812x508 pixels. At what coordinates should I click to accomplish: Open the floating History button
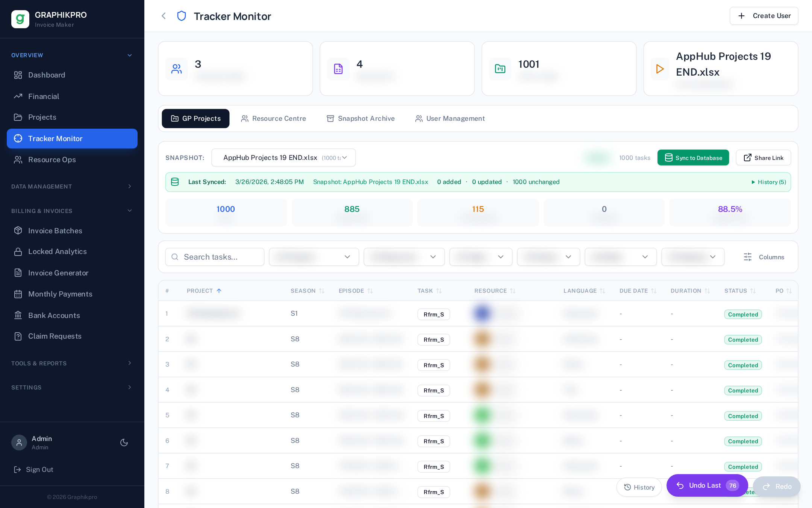(639, 487)
